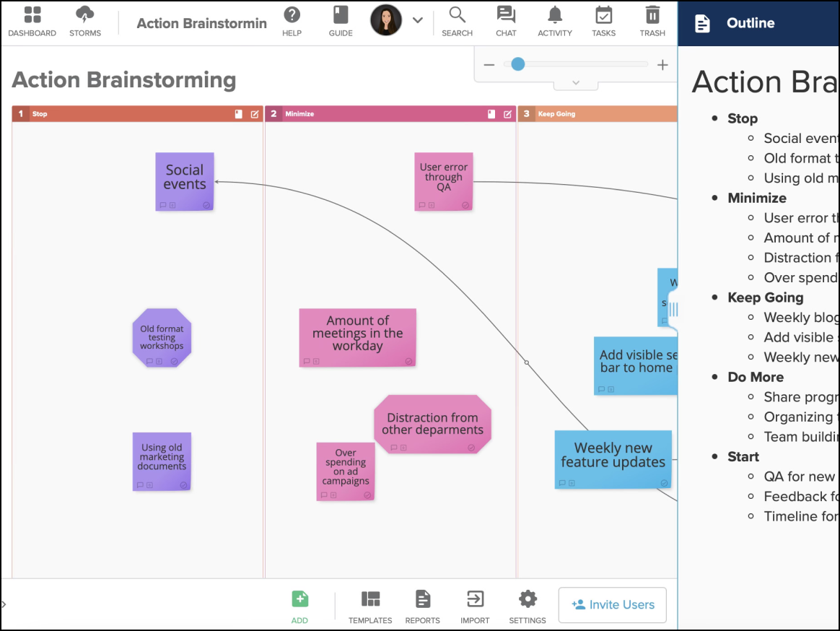Viewport: 840px width, 631px height.
Task: Expand the profile dropdown chevron
Action: pos(418,20)
